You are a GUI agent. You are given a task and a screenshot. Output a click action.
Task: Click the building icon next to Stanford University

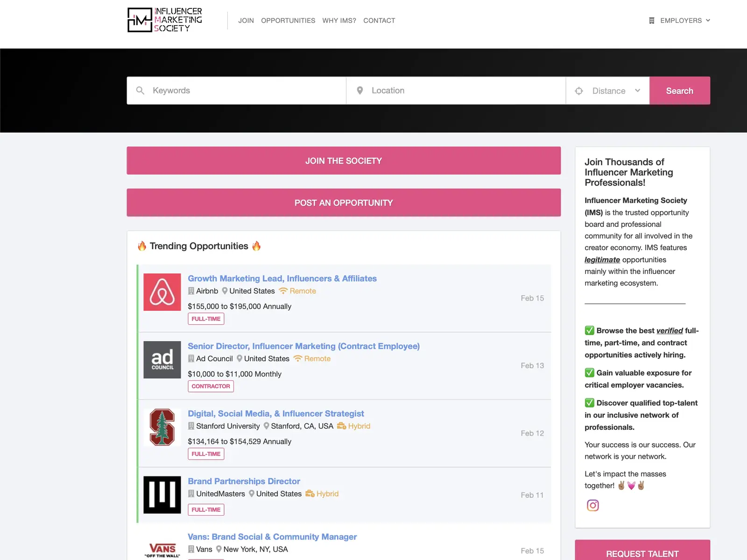tap(191, 426)
